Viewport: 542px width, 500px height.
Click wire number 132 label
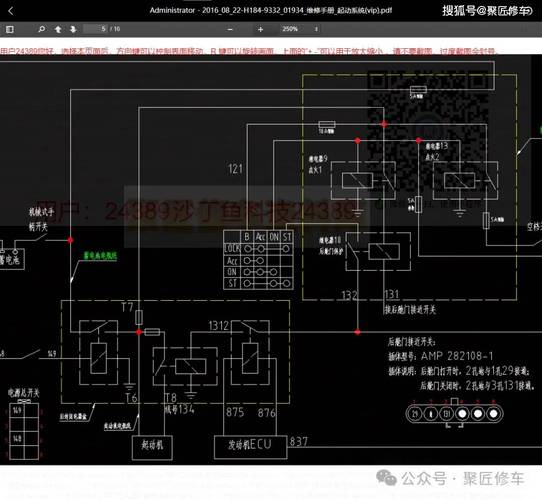tap(349, 295)
